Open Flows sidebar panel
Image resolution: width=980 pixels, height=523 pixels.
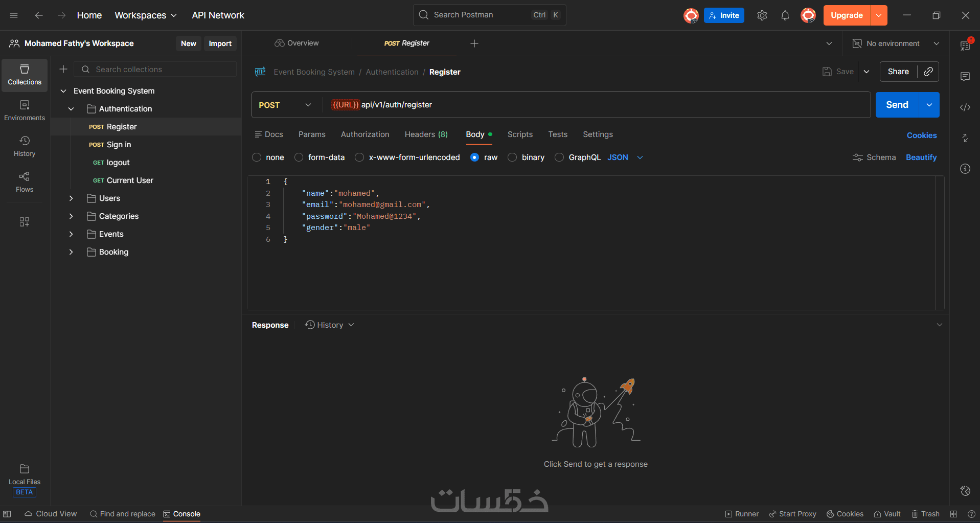coord(25,183)
